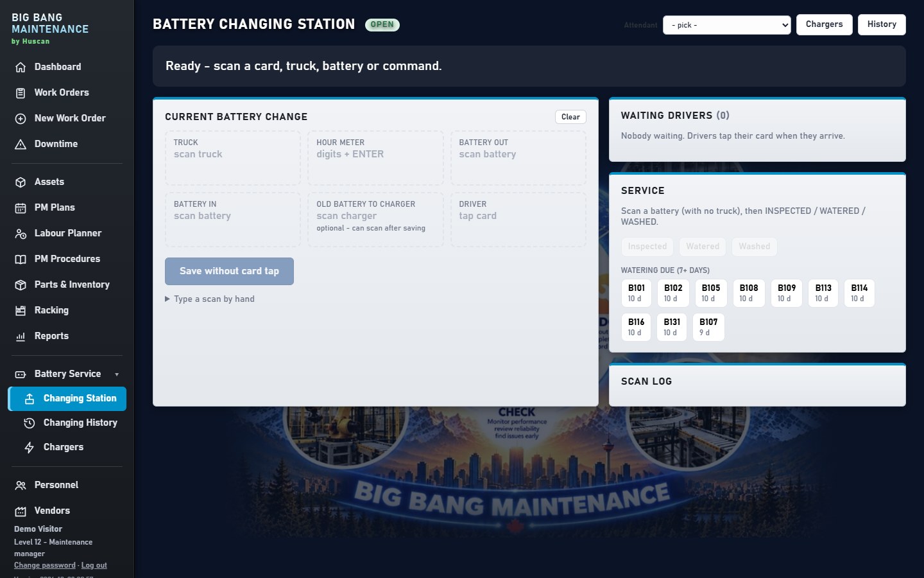Screen dimensions: 924x578
Task: Click the Log out link
Action: click(x=94, y=565)
